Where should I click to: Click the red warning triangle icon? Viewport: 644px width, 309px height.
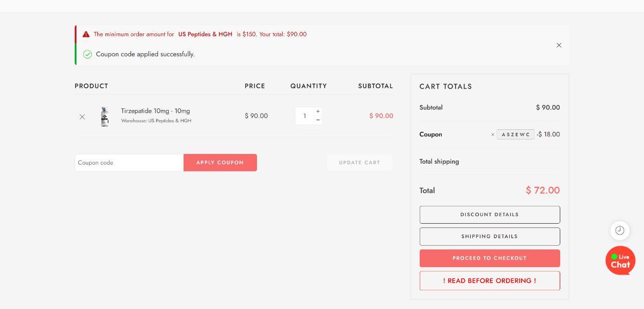[x=86, y=34]
